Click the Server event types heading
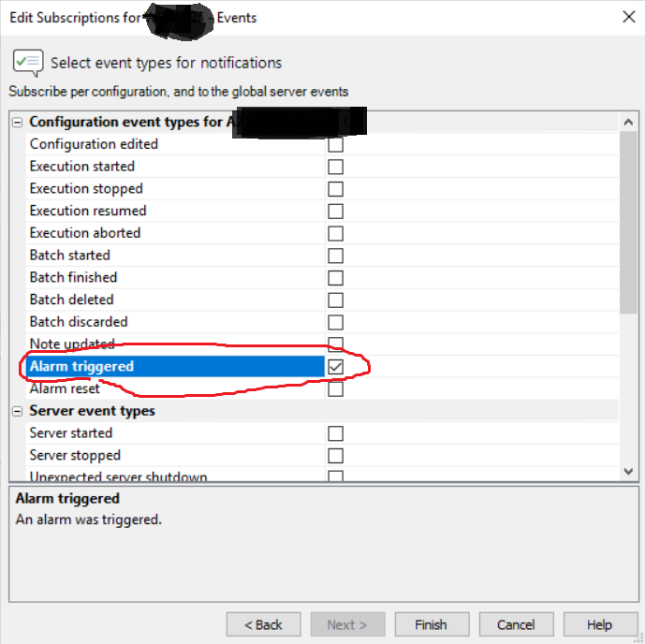Screen dimensions: 645x644 pos(92,411)
